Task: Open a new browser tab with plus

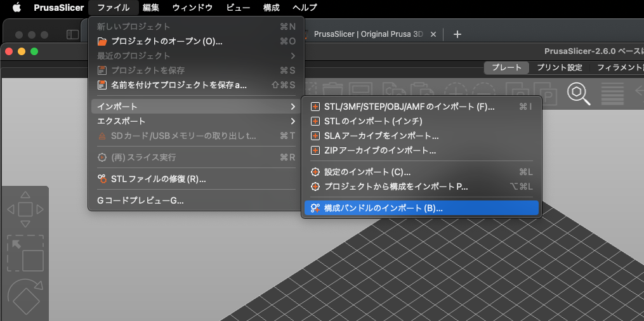Action: click(457, 34)
